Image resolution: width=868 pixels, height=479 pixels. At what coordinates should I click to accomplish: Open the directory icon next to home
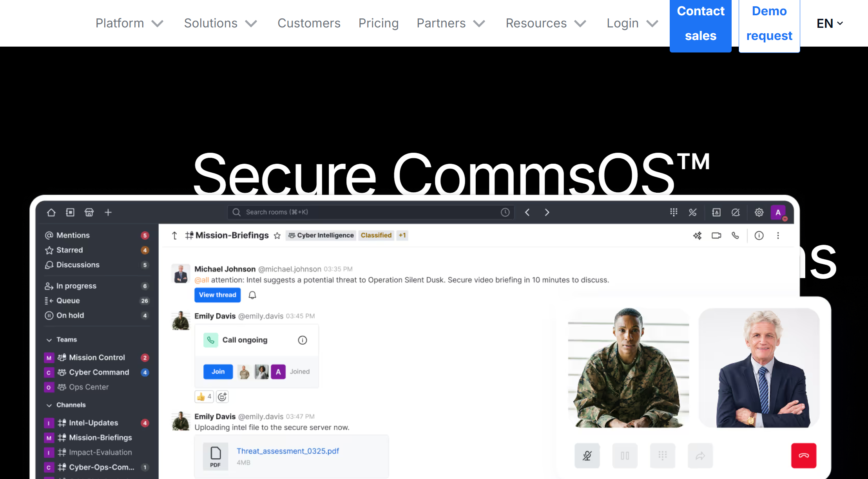[x=70, y=212]
